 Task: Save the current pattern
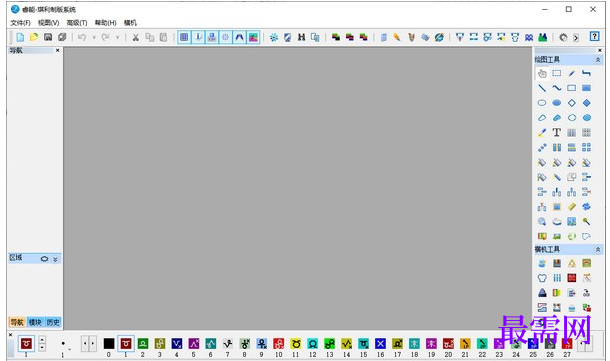48,37
